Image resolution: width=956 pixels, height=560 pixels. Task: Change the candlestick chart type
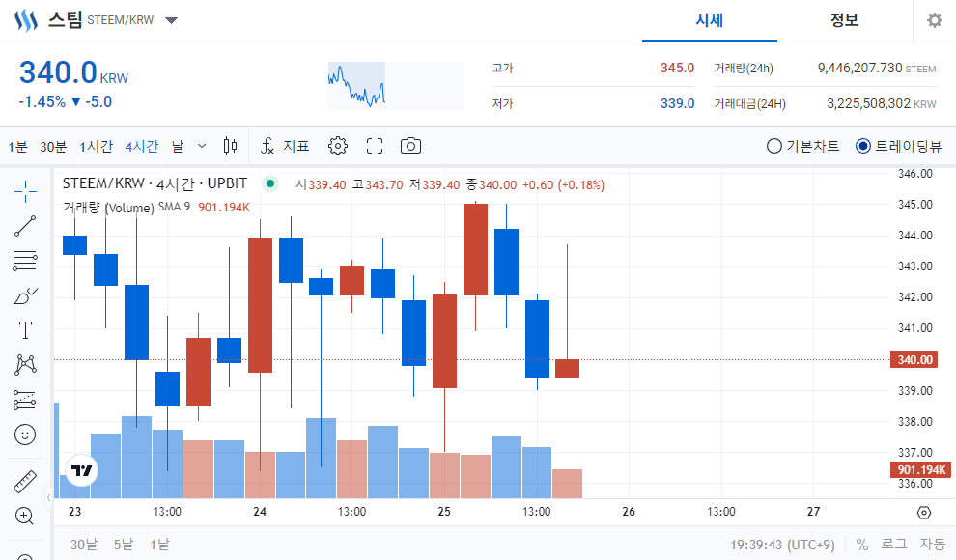click(x=230, y=146)
